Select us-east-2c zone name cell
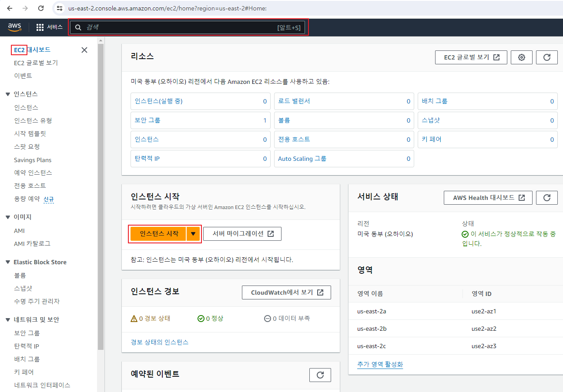Viewport: 563px width, 392px height. point(371,346)
